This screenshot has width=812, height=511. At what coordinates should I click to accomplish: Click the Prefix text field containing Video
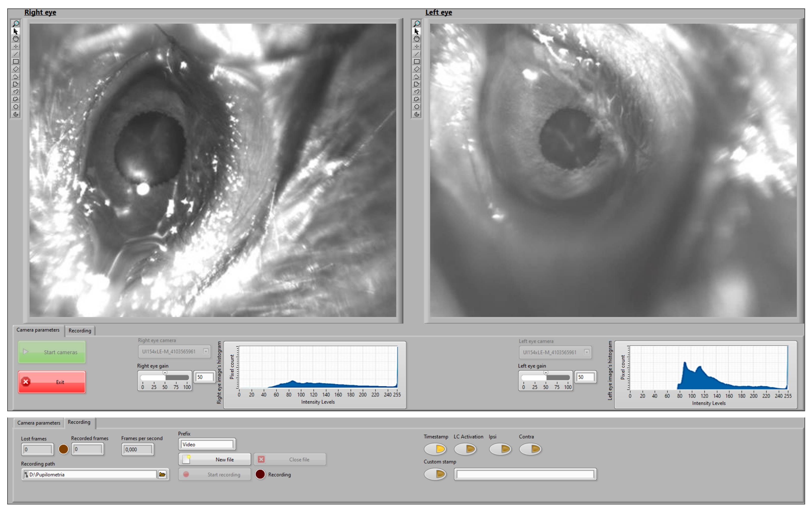coord(207,445)
